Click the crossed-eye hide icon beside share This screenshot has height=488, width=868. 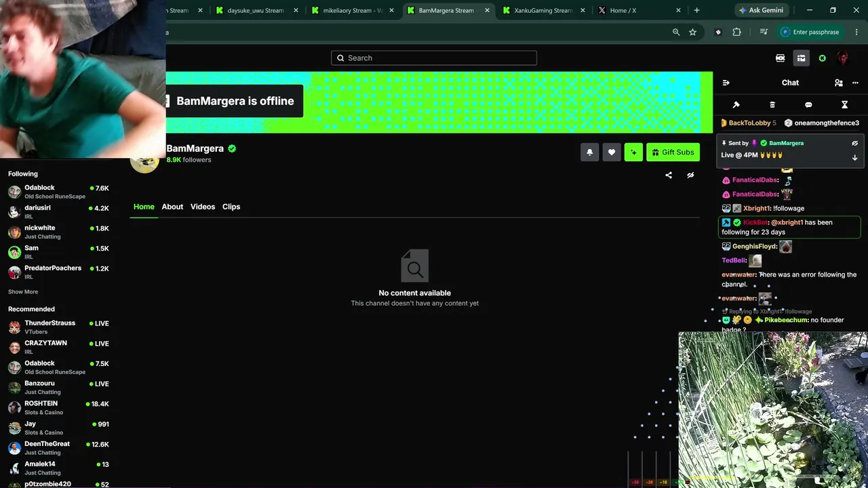pyautogui.click(x=690, y=175)
